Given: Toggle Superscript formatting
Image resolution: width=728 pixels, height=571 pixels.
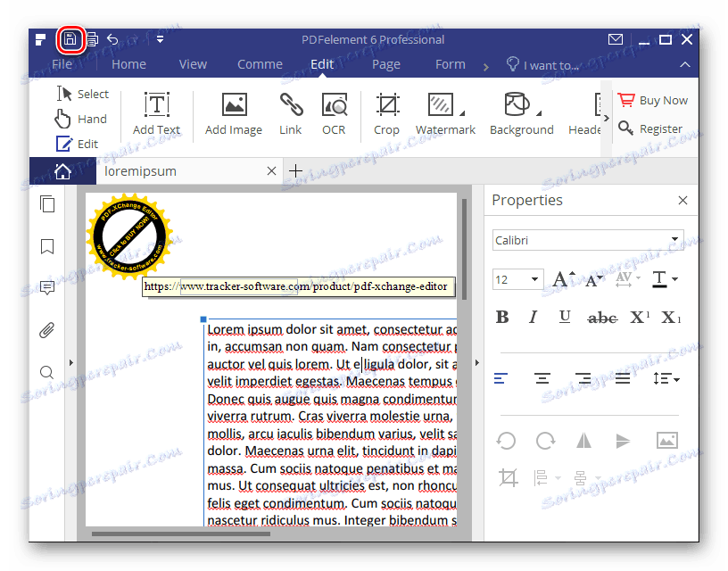Looking at the screenshot, I should coord(640,317).
